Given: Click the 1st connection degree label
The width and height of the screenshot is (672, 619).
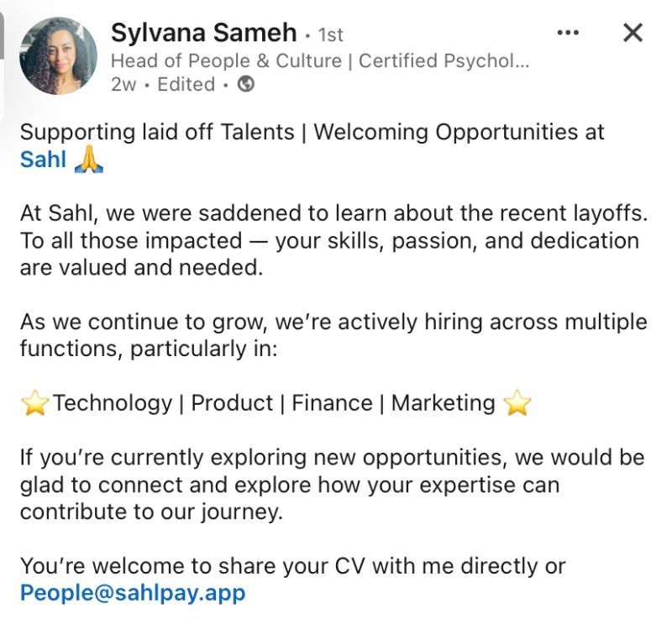Looking at the screenshot, I should click(328, 34).
